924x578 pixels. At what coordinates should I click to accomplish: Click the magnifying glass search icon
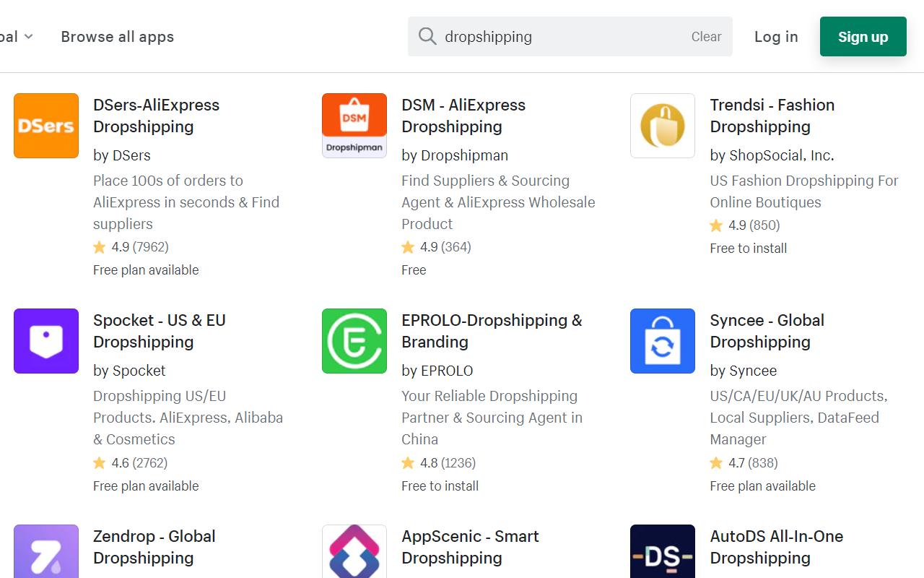point(427,36)
